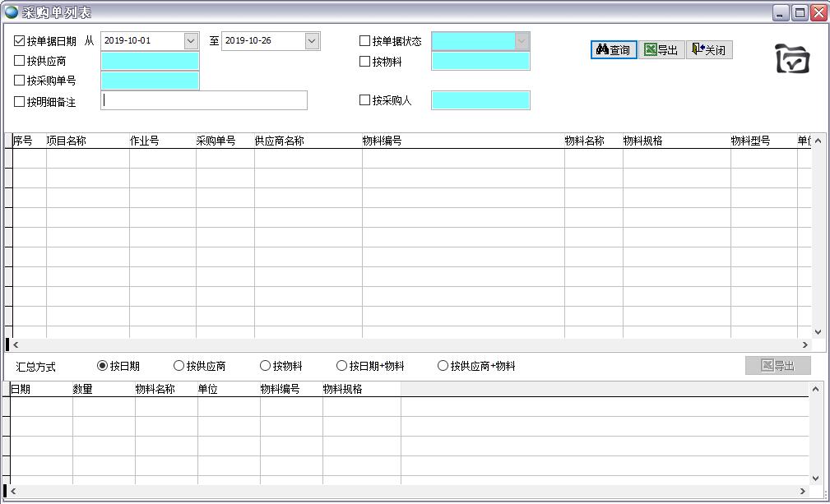The height and width of the screenshot is (504, 830).
Task: Click the app globe icon in title bar
Action: pos(11,12)
